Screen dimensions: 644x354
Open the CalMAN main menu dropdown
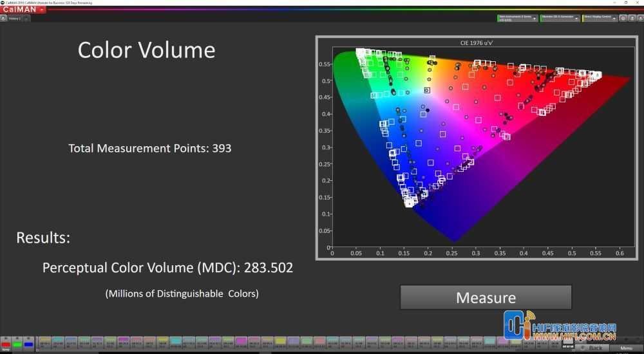(x=23, y=10)
